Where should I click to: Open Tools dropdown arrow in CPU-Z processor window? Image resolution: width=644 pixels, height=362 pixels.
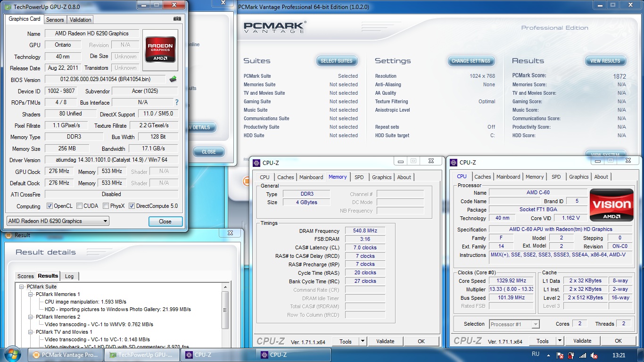[x=560, y=341]
